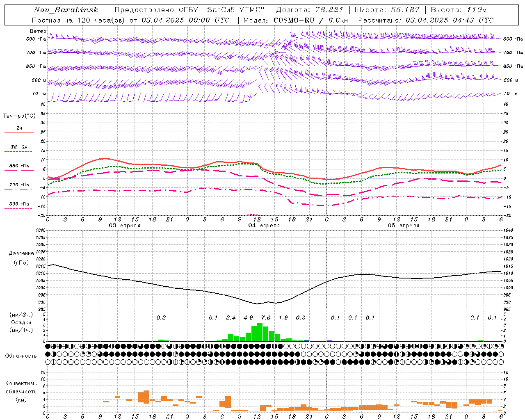Click the '700 гПа' temperature legend entry

click(19, 185)
